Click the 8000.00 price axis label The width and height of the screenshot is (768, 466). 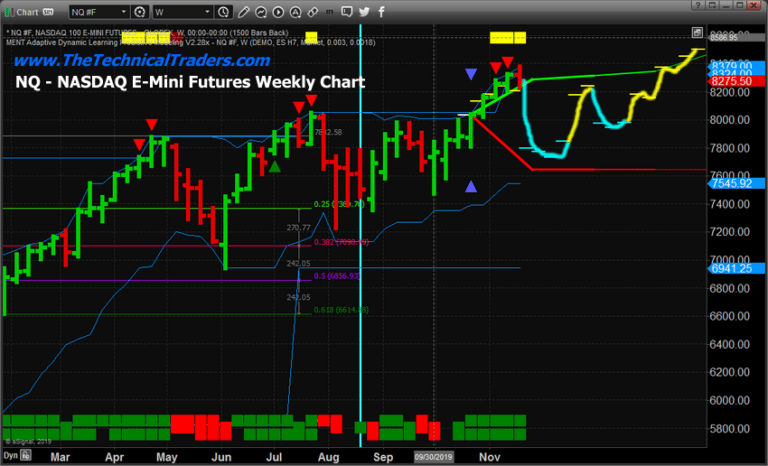(730, 120)
